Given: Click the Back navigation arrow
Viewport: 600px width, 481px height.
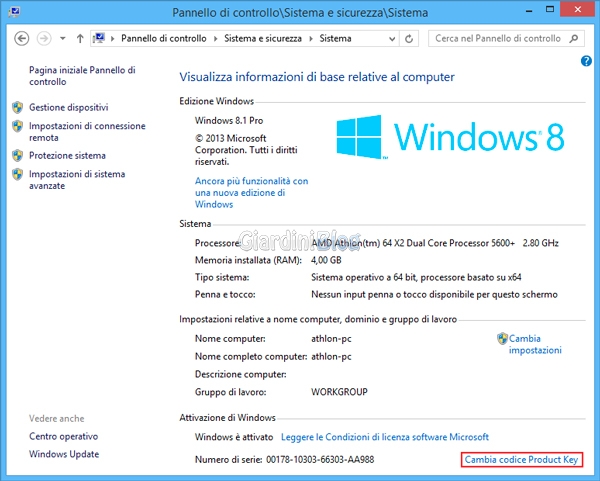Looking at the screenshot, I should (x=21, y=39).
